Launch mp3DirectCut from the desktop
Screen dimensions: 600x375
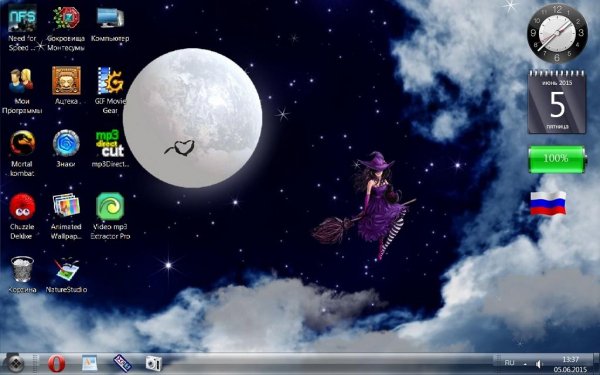pos(110,148)
